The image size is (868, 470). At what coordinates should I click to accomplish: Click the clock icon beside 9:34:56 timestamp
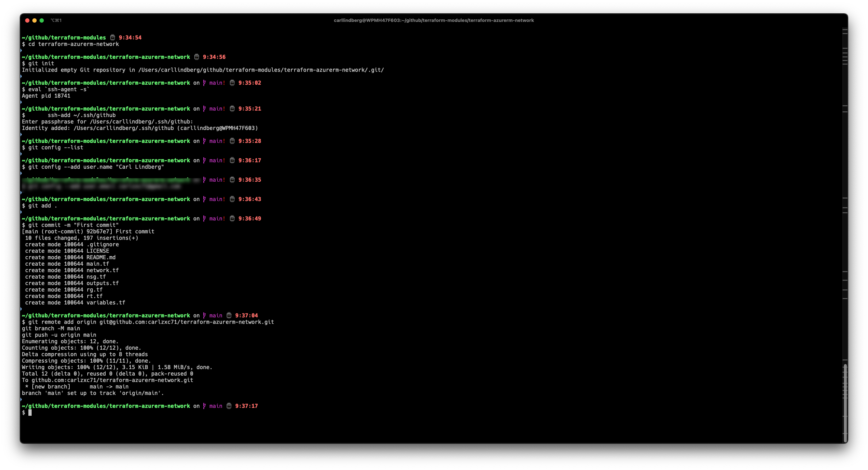click(x=197, y=57)
